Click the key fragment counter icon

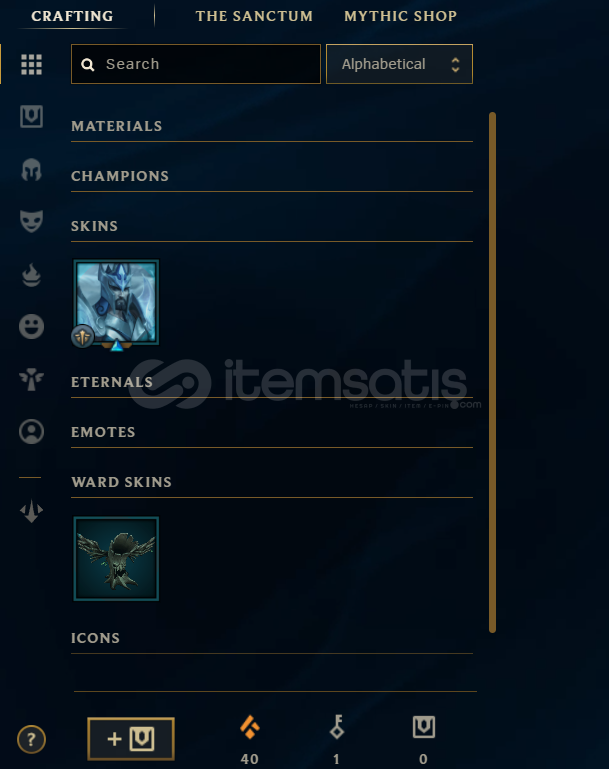coord(337,727)
